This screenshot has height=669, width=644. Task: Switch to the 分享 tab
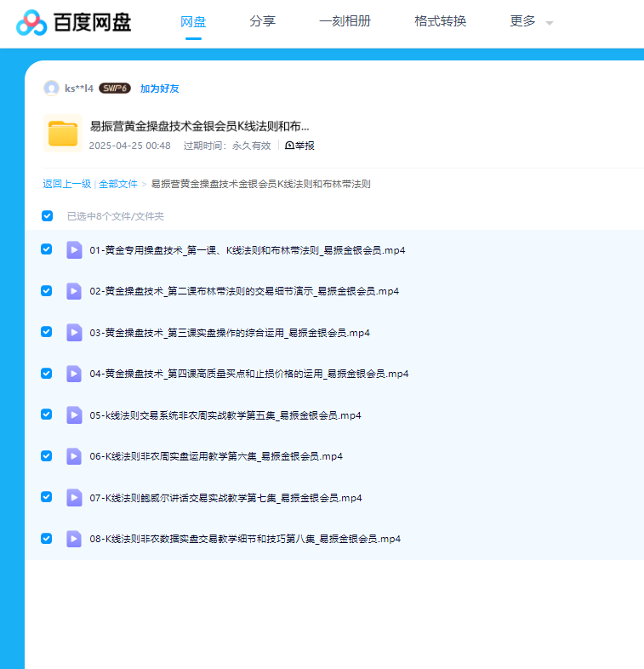coord(262,22)
